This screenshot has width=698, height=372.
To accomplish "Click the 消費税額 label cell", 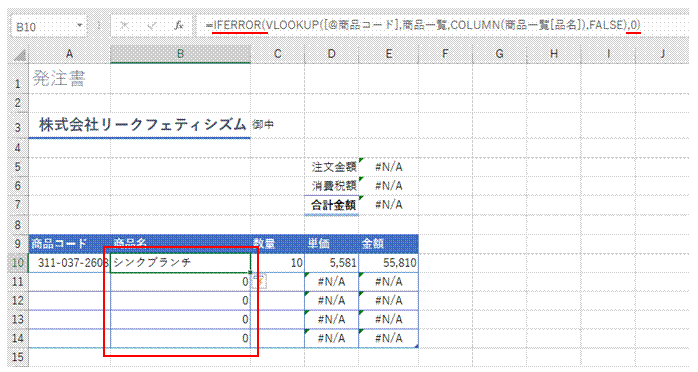I will pyautogui.click(x=331, y=186).
